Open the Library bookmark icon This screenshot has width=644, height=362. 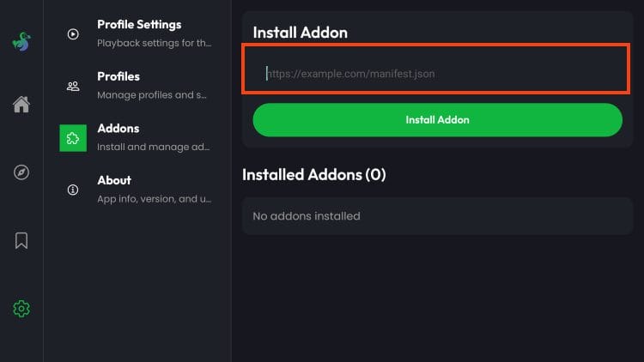click(21, 240)
